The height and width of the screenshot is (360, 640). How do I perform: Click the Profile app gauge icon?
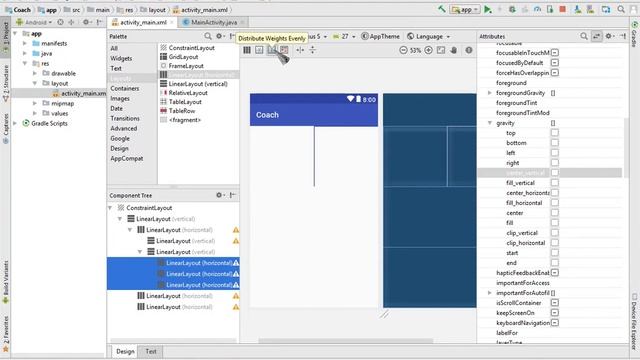pos(537,9)
